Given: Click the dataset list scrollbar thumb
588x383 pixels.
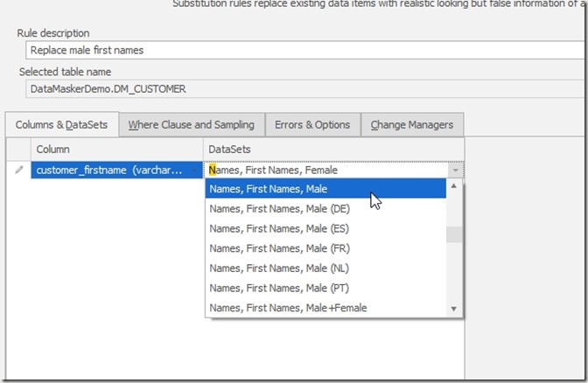Looking at the screenshot, I should pyautogui.click(x=453, y=234).
